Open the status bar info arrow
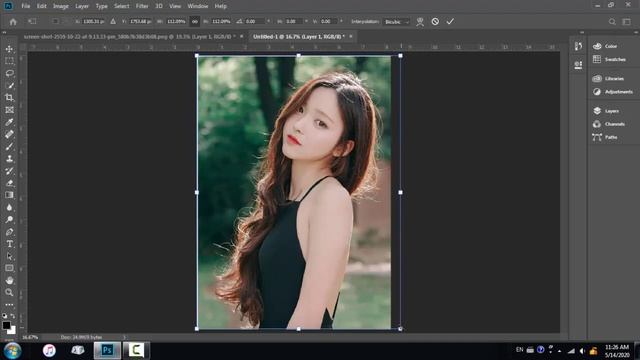The image size is (640, 360). [x=124, y=337]
